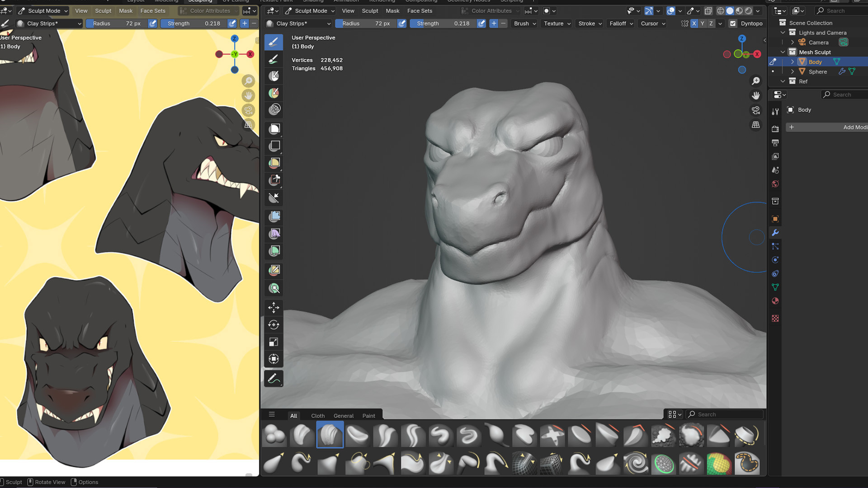Open the Mask menu in main viewport

(x=392, y=11)
